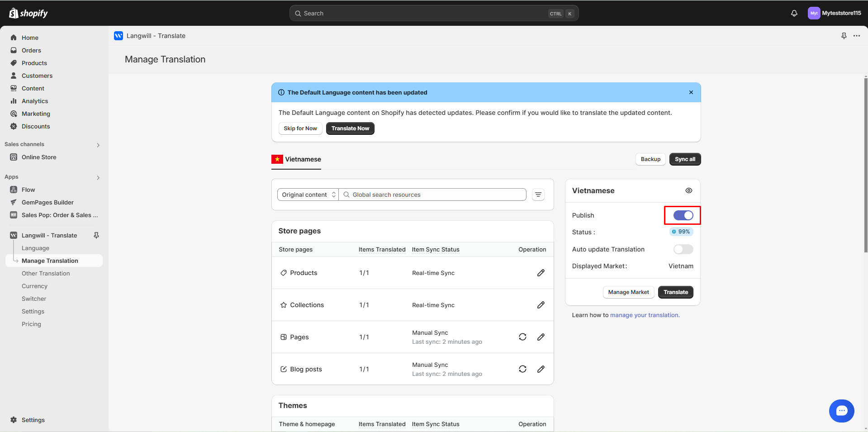
Task: Select the Vietnamese language tab
Action: coord(296,159)
